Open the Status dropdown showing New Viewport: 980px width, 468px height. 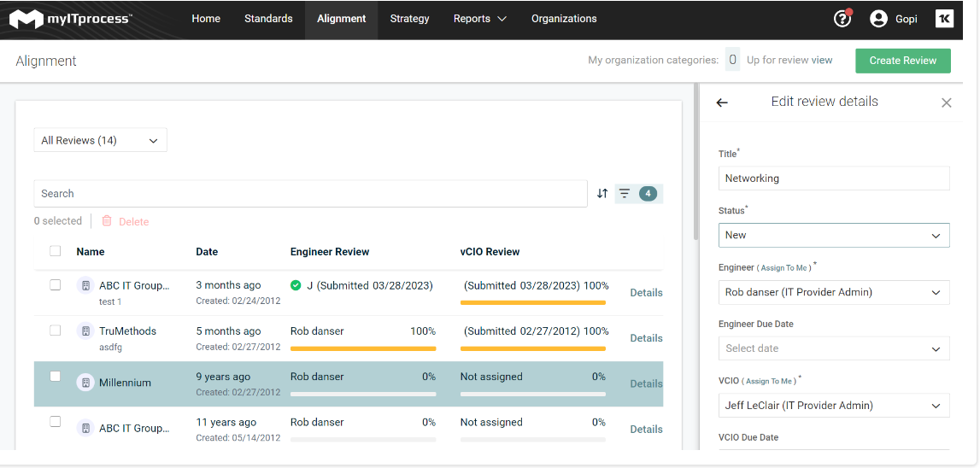pos(834,235)
